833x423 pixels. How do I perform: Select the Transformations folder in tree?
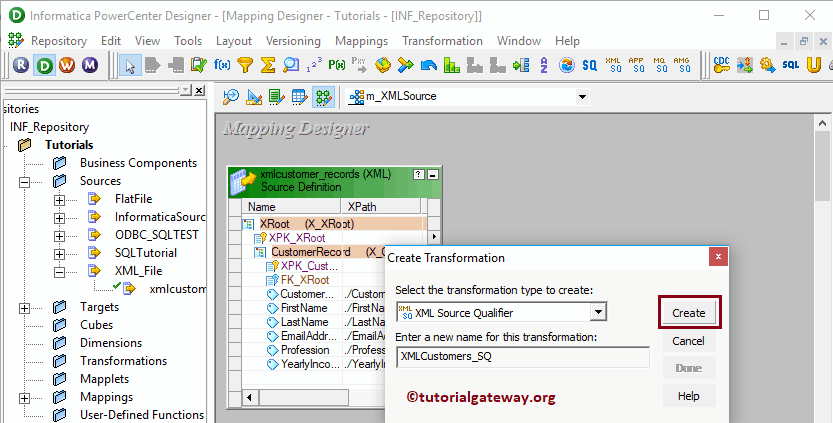(x=123, y=361)
